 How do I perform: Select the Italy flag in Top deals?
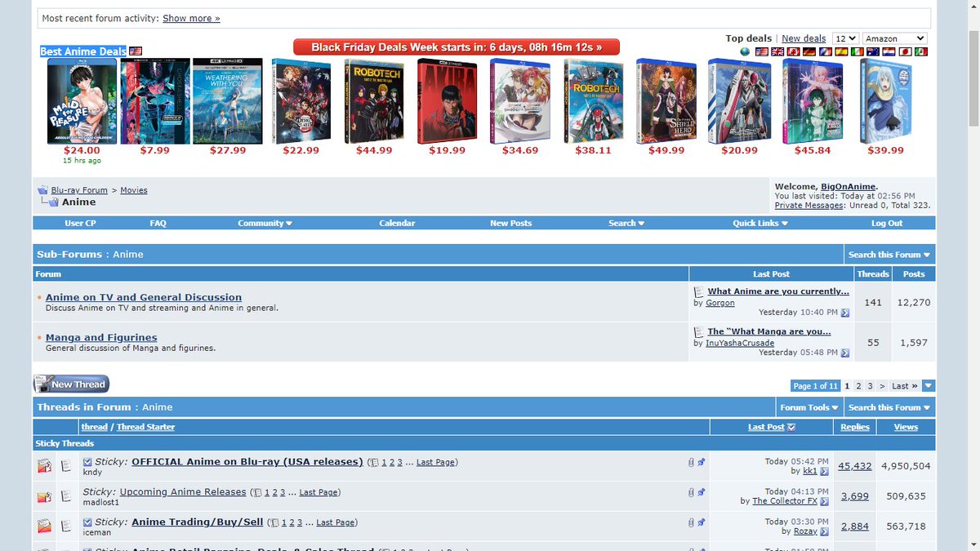pos(857,51)
